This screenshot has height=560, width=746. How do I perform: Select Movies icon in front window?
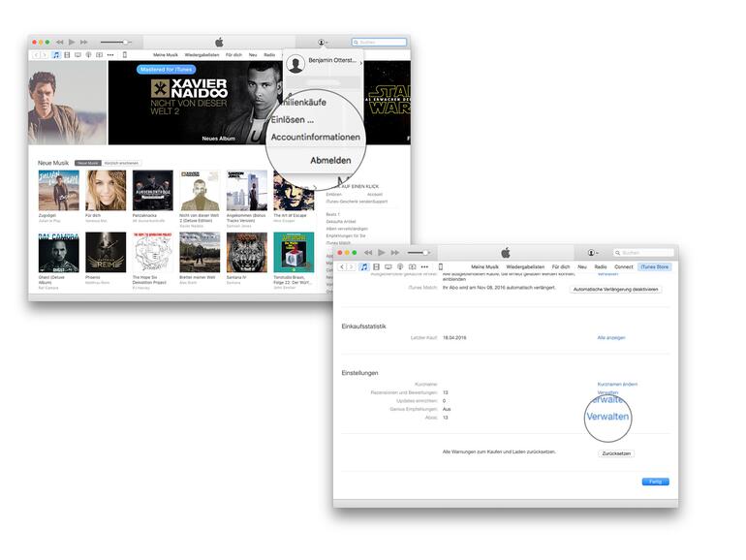(x=376, y=266)
